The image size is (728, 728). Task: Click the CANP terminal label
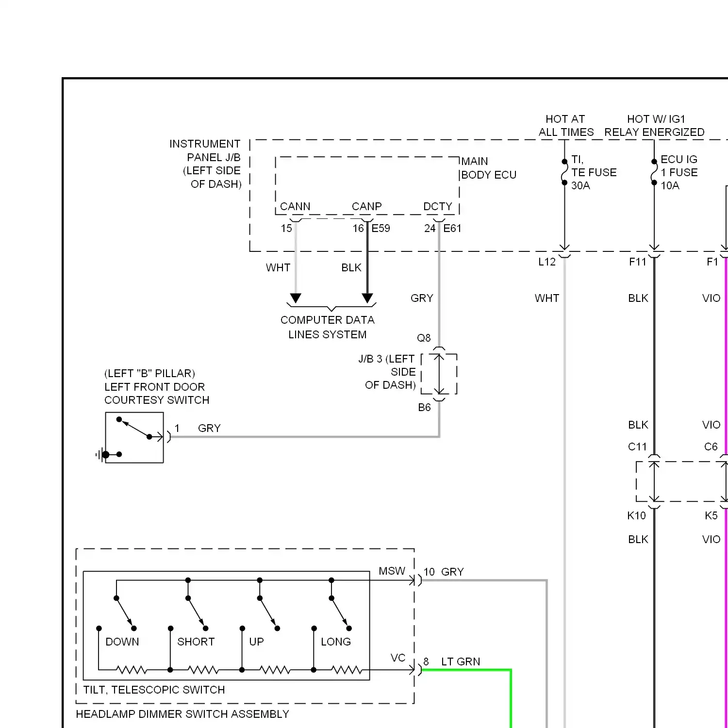click(366, 206)
